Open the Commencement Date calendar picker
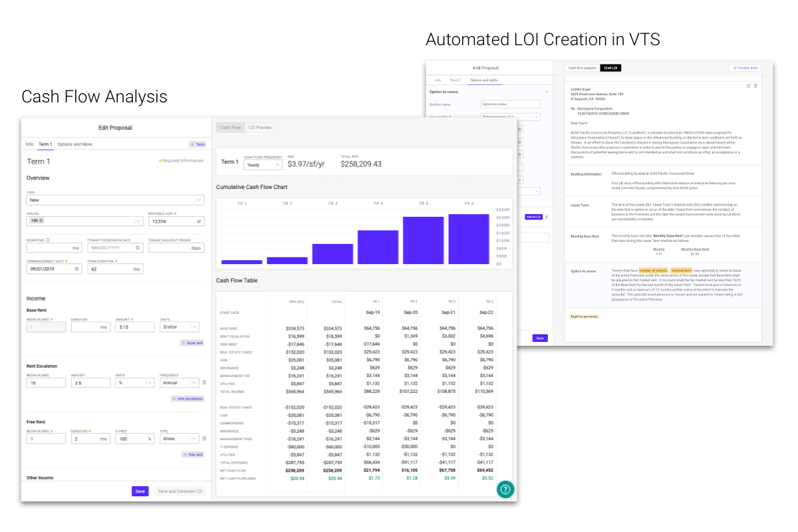Viewport: 798px width, 532px height. (x=77, y=269)
